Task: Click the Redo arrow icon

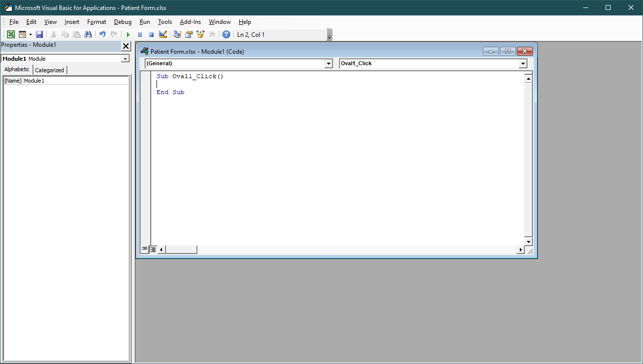Action: coord(114,34)
